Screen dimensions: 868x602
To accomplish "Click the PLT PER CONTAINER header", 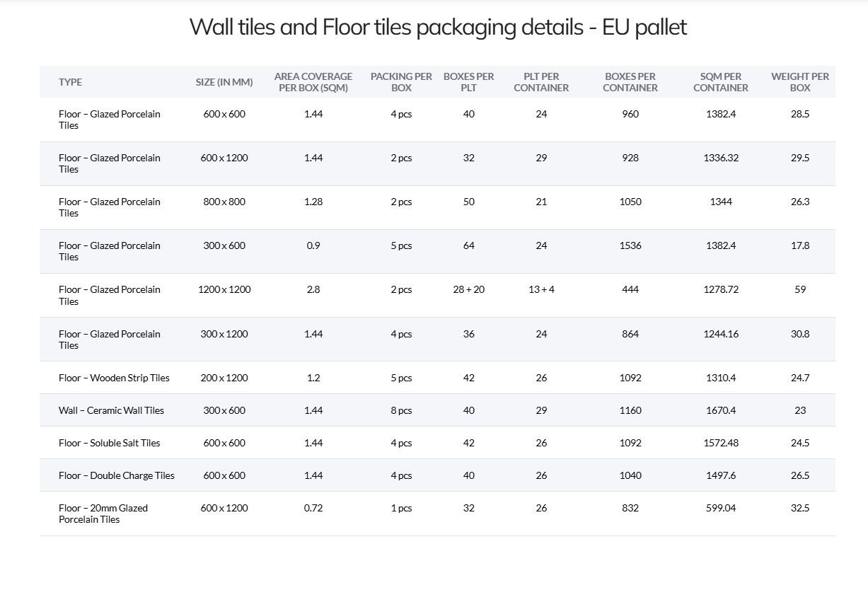I will 541,82.
